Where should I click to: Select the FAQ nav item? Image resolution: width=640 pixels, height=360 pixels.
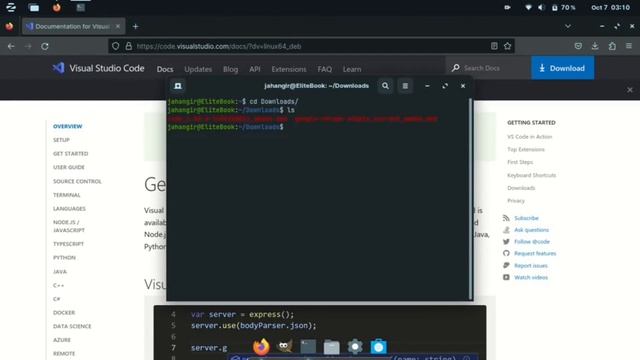tap(324, 69)
